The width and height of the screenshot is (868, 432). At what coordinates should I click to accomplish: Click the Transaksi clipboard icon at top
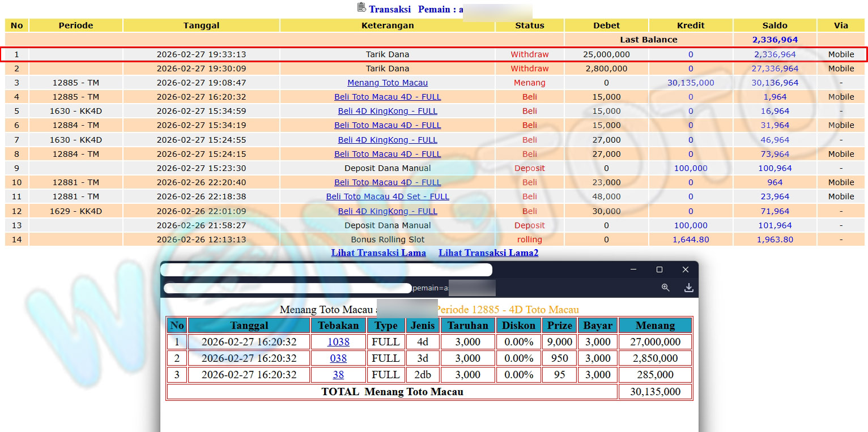coord(361,8)
